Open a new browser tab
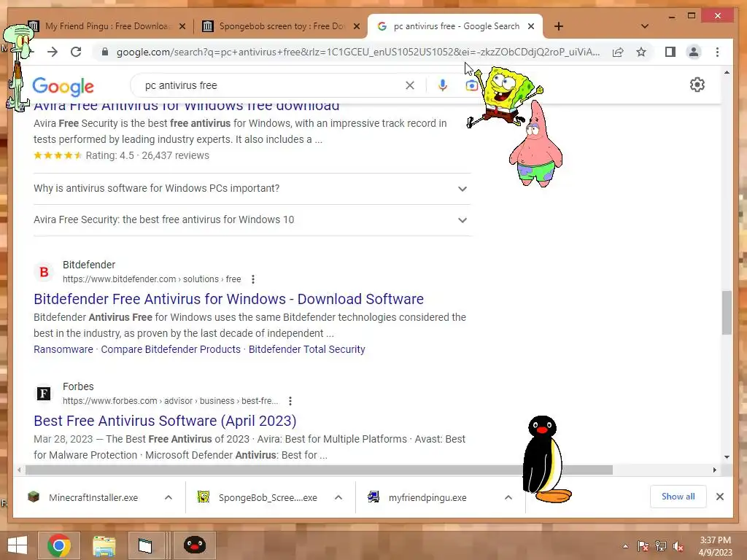This screenshot has height=560, width=747. [559, 26]
